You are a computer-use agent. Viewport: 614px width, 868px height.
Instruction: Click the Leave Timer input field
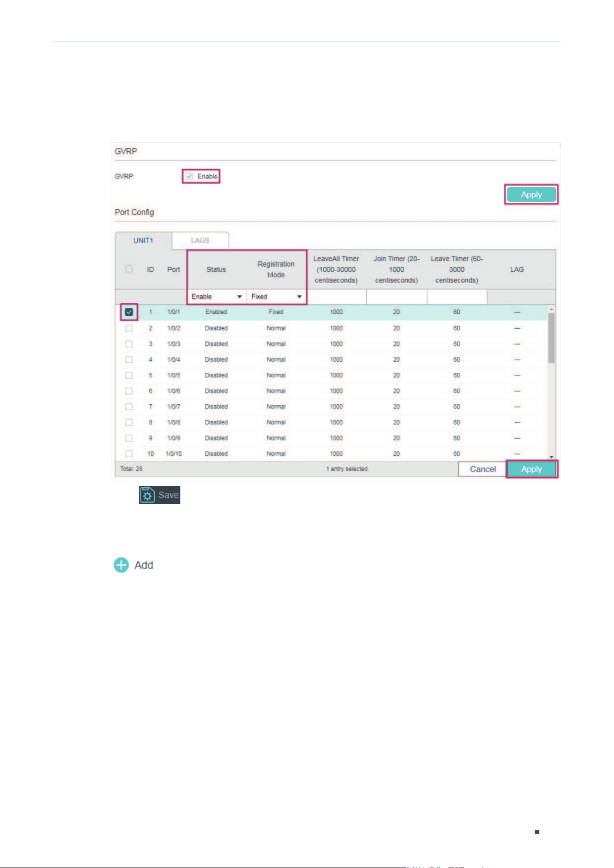(457, 297)
